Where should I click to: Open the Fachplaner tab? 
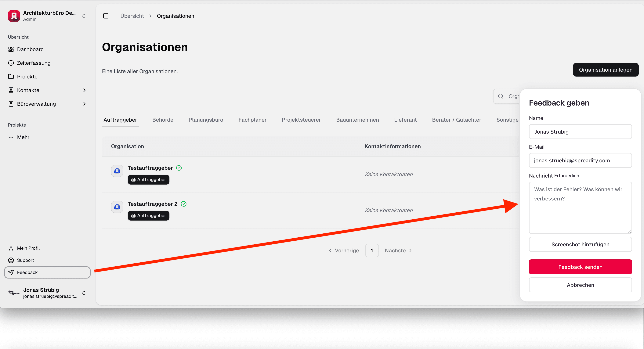tap(252, 120)
